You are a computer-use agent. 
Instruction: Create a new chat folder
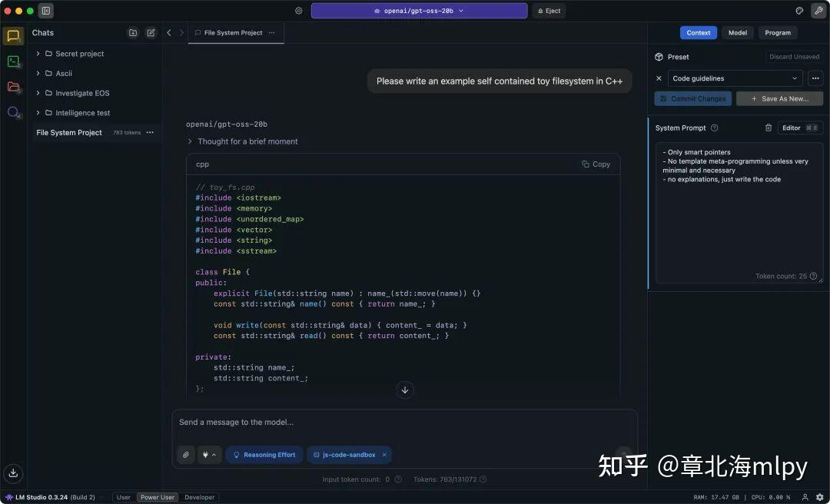click(133, 33)
